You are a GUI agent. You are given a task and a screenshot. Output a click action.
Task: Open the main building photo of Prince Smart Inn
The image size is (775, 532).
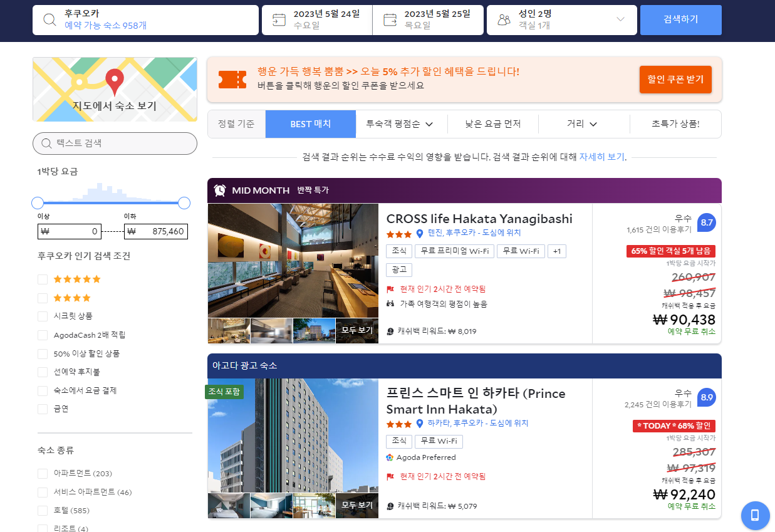pos(293,436)
